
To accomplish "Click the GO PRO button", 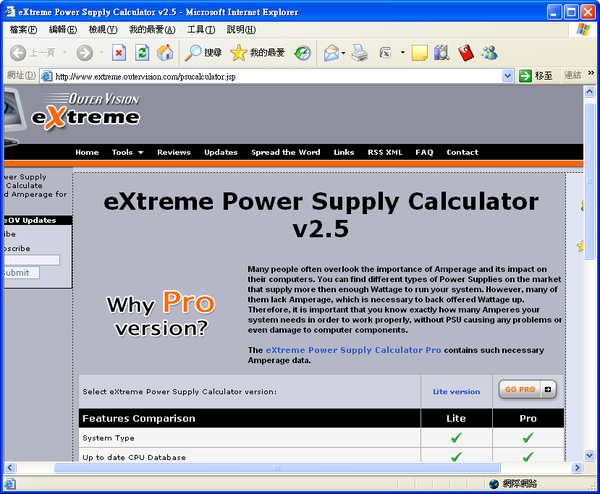I will coord(527,390).
